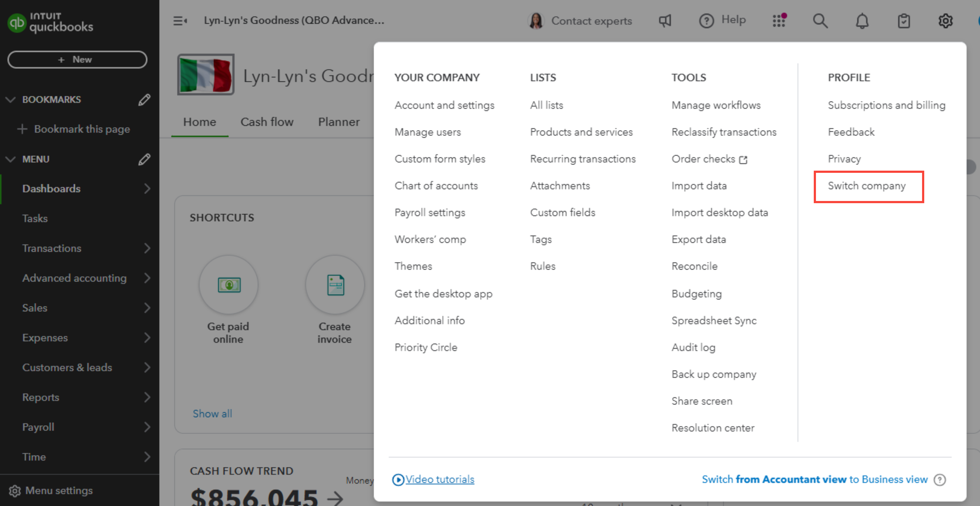980x506 pixels.
Task: Open Reclassify transactions tool
Action: (x=724, y=132)
